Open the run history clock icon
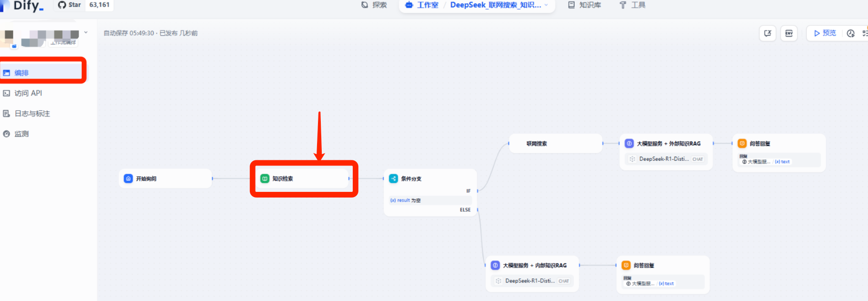This screenshot has height=301, width=868. point(851,33)
